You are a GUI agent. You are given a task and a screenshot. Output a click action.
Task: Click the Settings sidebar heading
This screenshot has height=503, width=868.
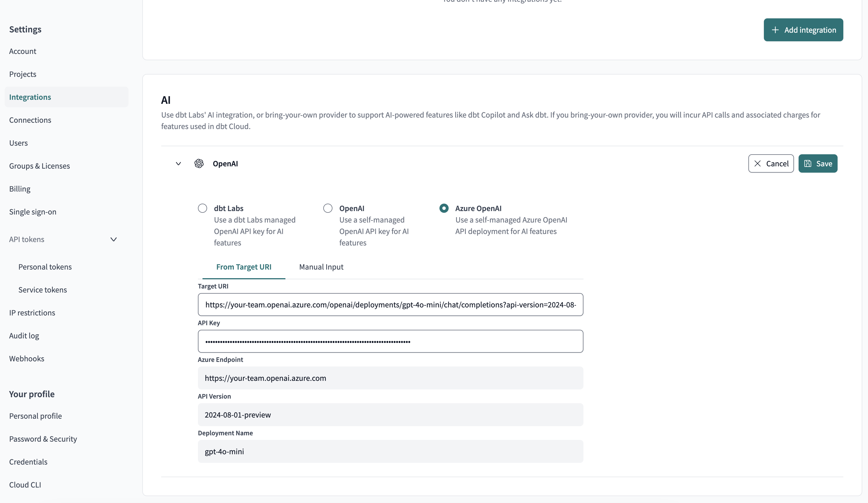tap(25, 29)
